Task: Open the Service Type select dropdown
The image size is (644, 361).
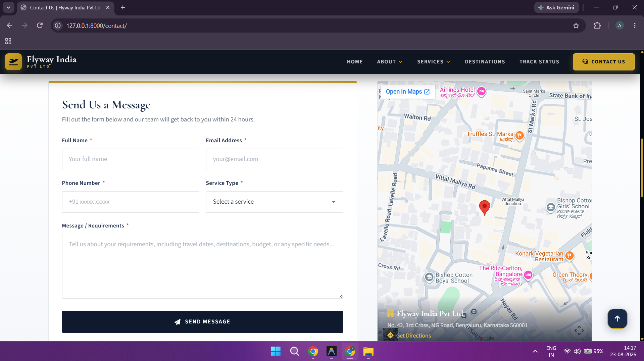Action: coord(275,202)
